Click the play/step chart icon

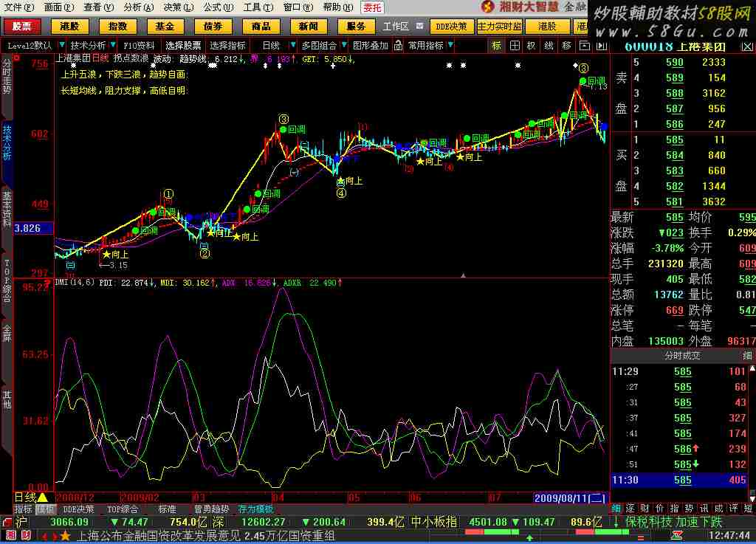coord(602,46)
